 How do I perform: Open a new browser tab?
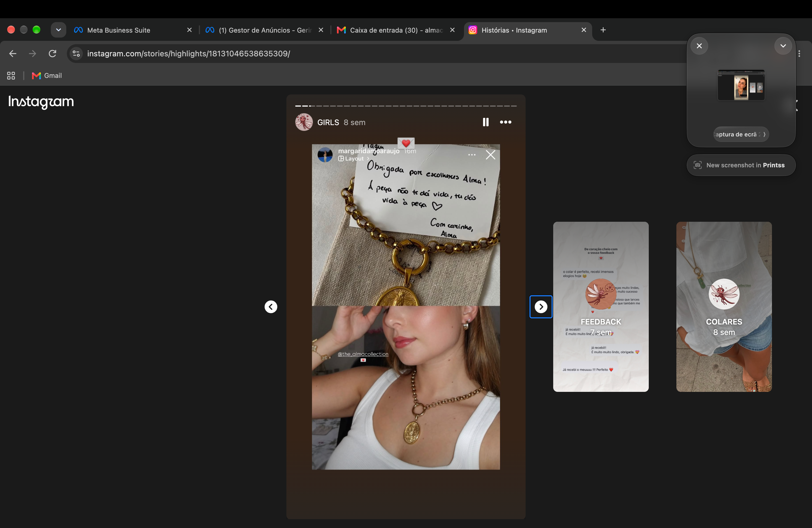(603, 30)
